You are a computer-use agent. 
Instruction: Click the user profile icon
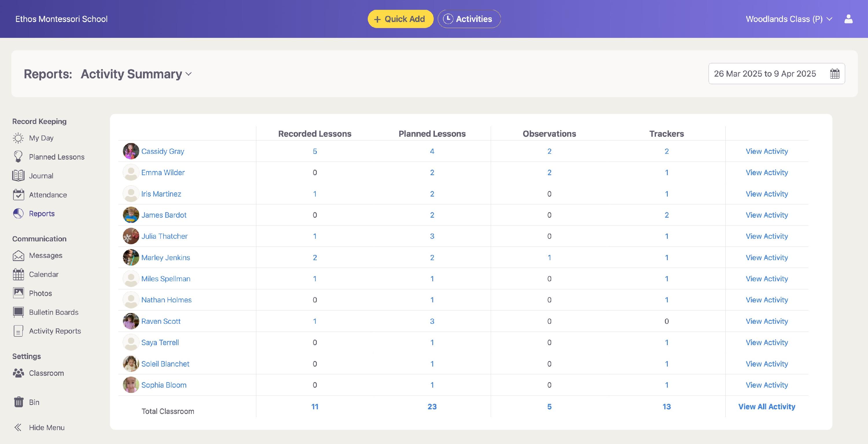tap(848, 19)
